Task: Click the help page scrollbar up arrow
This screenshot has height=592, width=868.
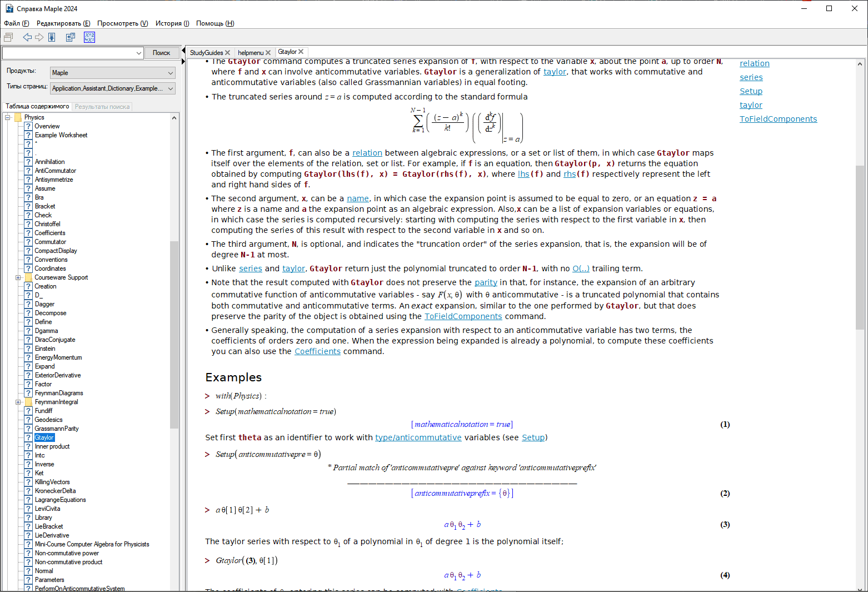Action: (860, 63)
